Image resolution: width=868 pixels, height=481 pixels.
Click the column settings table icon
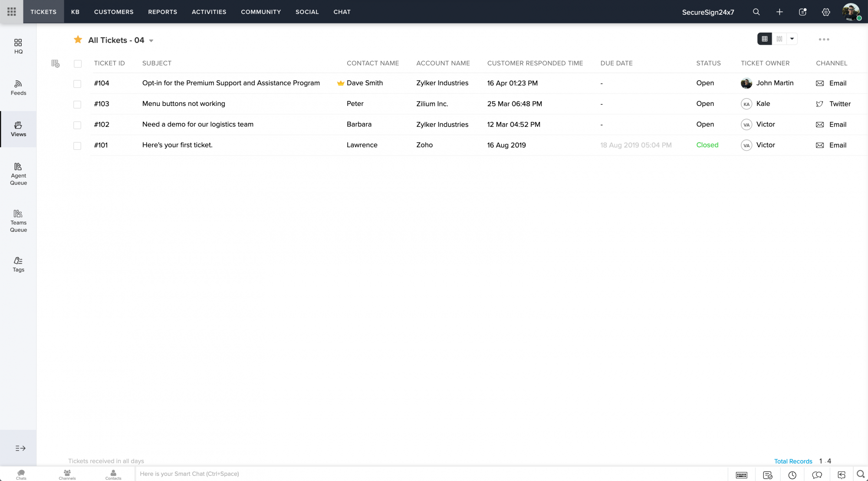coord(56,64)
